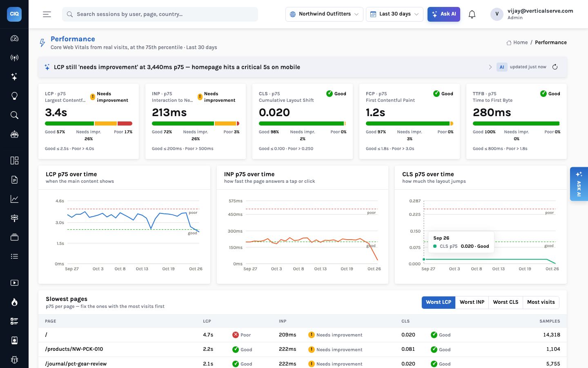Click the notification bell icon

472,14
